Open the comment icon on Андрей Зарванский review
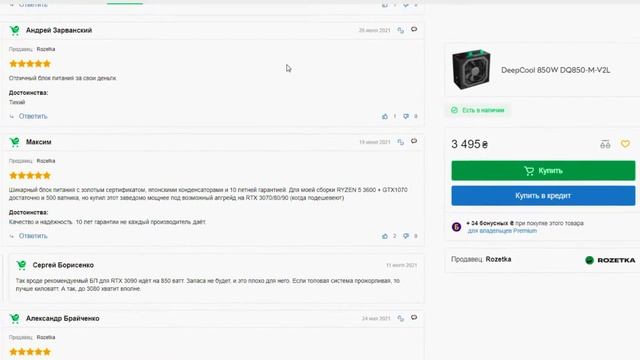 click(414, 29)
